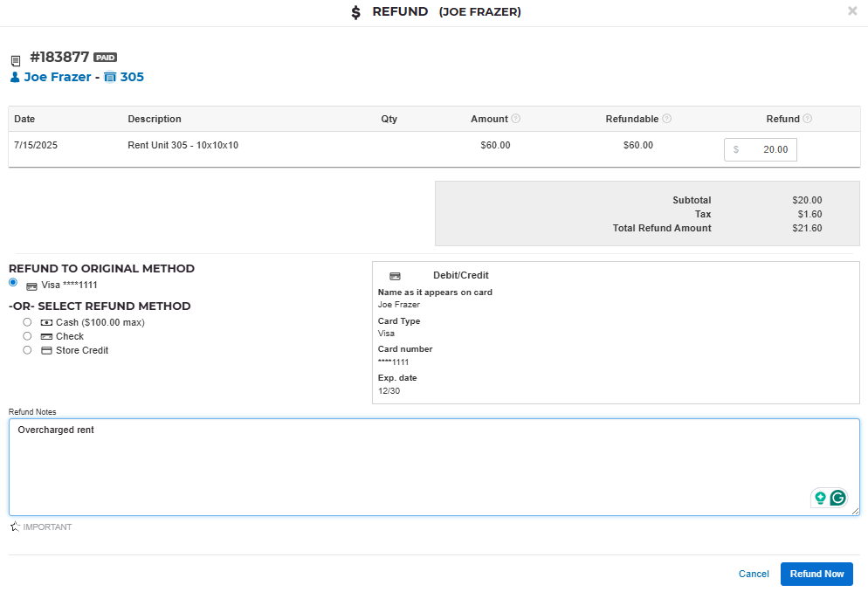Toggle the Important star icon
Screen dimensions: 868x592
(15, 527)
